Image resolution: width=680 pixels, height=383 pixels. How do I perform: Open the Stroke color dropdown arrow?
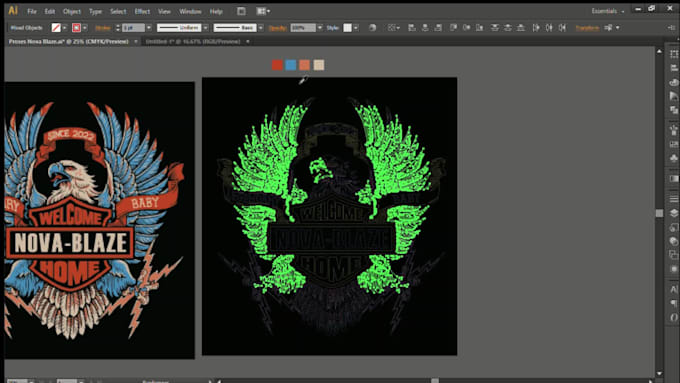pyautogui.click(x=85, y=28)
